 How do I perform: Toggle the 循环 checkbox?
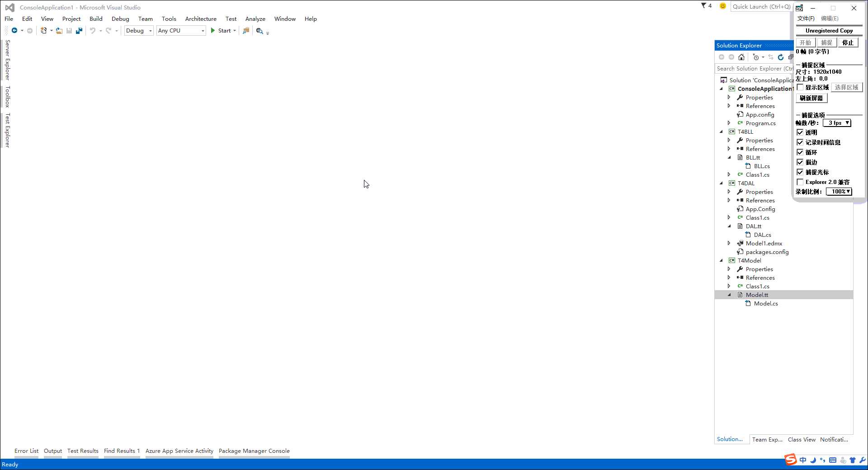(800, 152)
